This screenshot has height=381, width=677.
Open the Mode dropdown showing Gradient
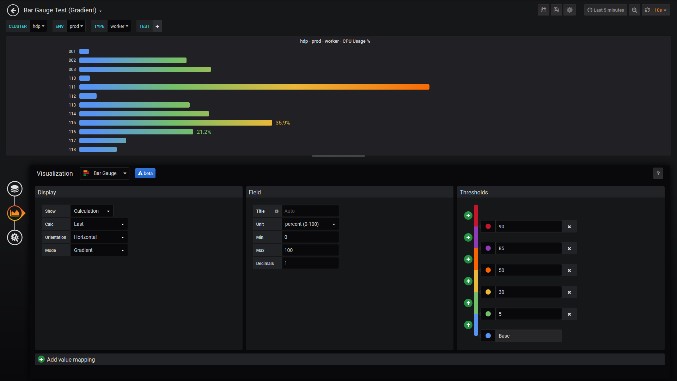pyautogui.click(x=99, y=250)
